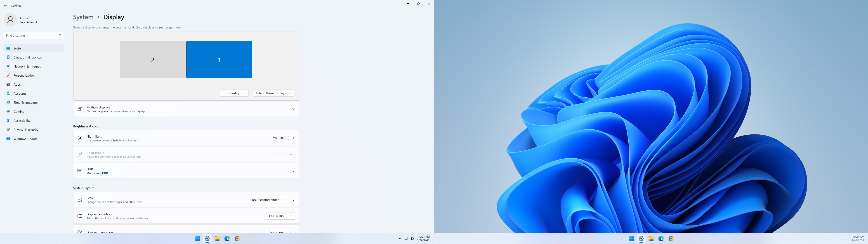Open the More about HDR link
Screen dimensions: 868x244
click(97, 173)
